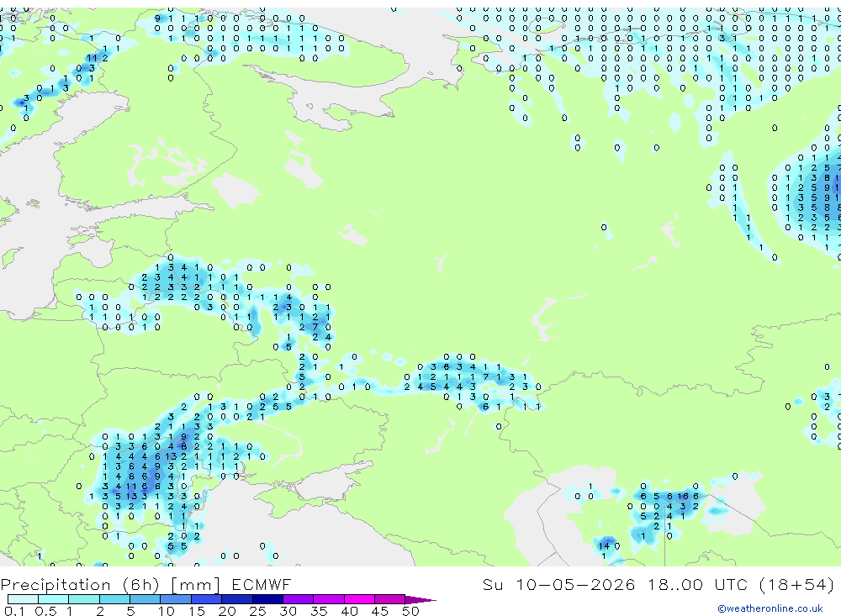841x616 pixels.
Task: Click the legend label "30"
Action: [288, 611]
